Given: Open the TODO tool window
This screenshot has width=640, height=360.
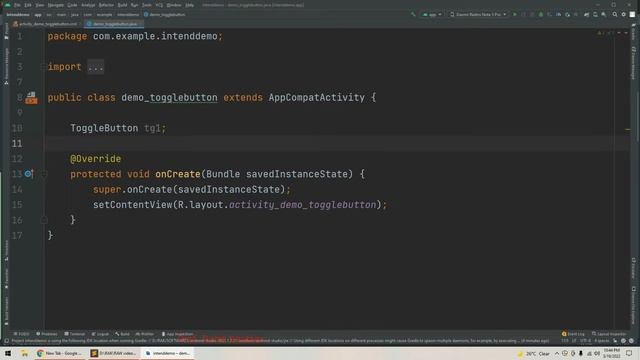Looking at the screenshot, I should pos(21,334).
